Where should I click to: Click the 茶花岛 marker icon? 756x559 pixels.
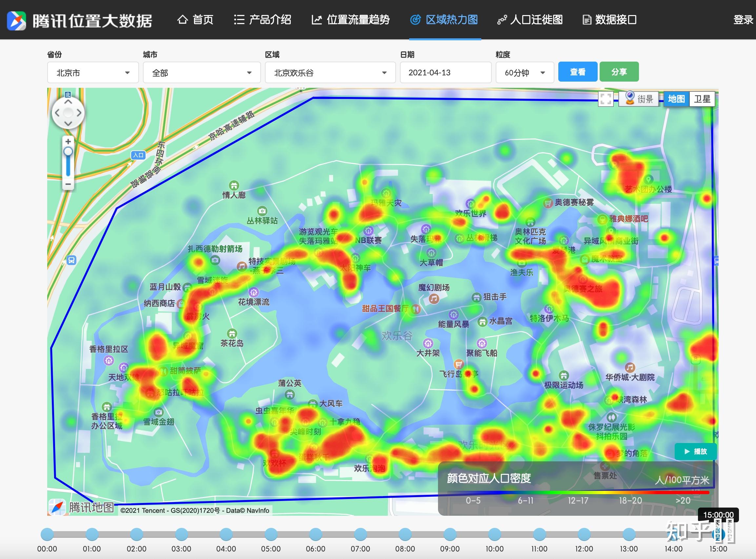232,333
